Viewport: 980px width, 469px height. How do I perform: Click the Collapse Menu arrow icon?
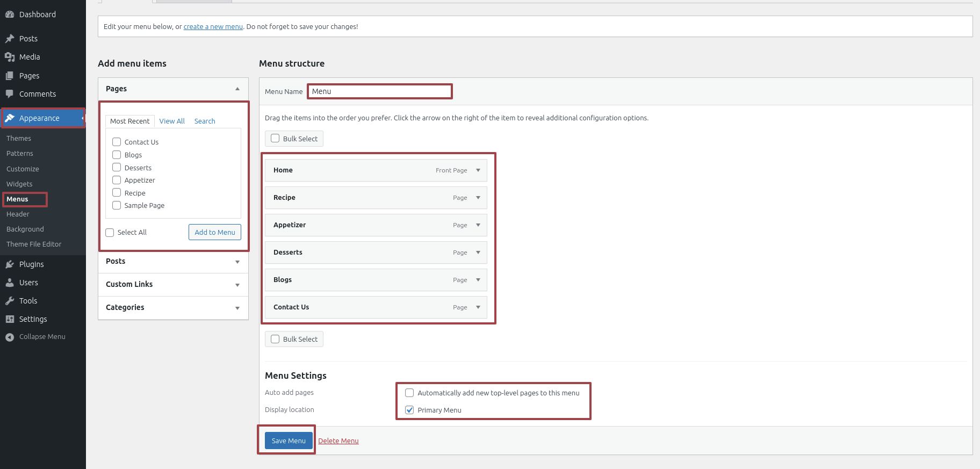tap(10, 337)
